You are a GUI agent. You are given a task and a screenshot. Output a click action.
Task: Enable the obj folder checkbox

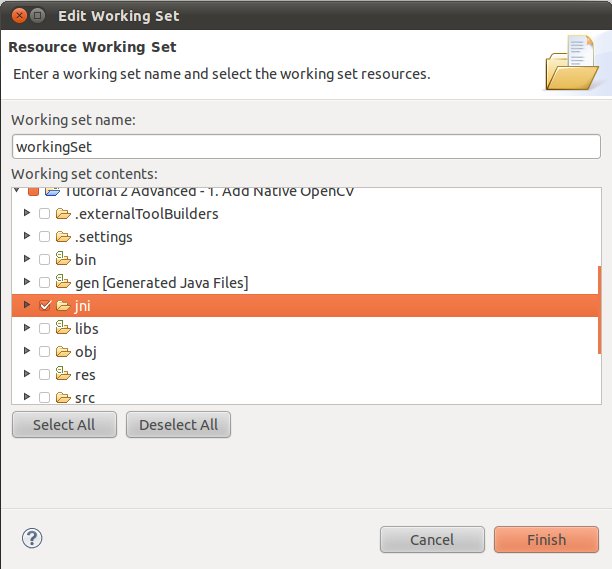[x=44, y=352]
